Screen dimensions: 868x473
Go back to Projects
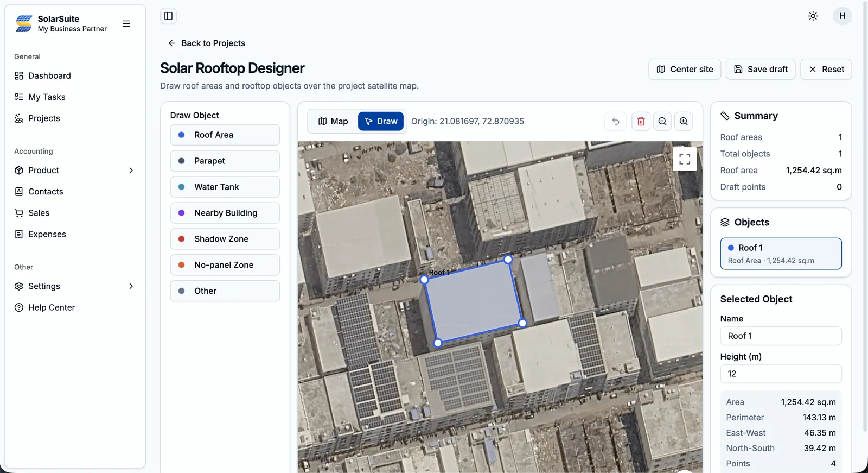pyautogui.click(x=207, y=43)
